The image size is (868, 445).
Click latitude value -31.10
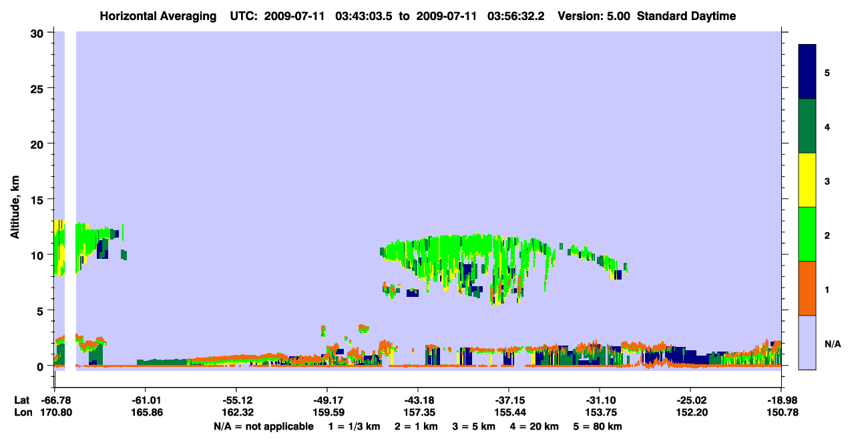click(x=600, y=400)
